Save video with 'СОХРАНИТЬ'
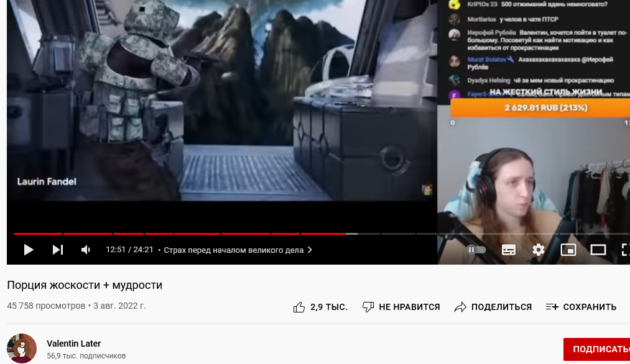 (581, 307)
